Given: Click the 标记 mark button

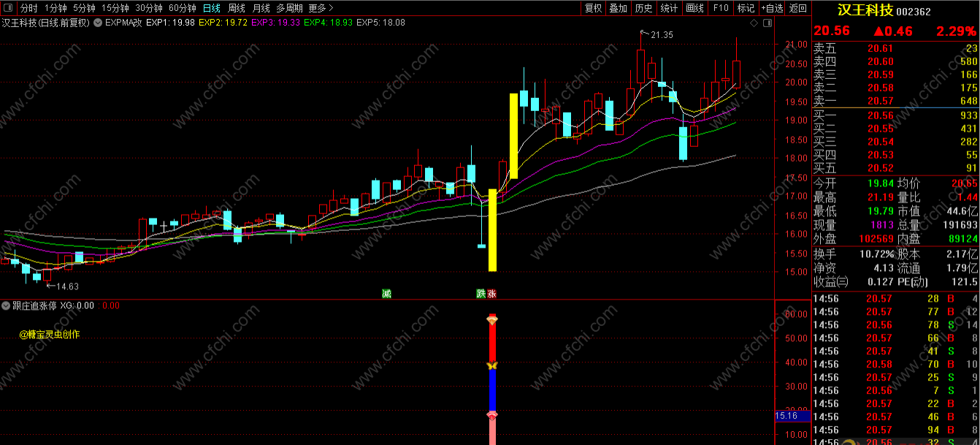Looking at the screenshot, I should pyautogui.click(x=746, y=8).
